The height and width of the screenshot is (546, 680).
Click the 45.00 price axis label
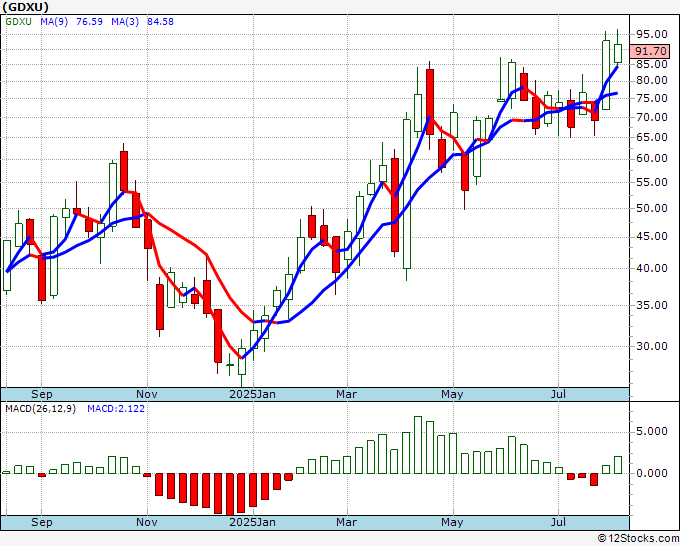click(x=651, y=236)
